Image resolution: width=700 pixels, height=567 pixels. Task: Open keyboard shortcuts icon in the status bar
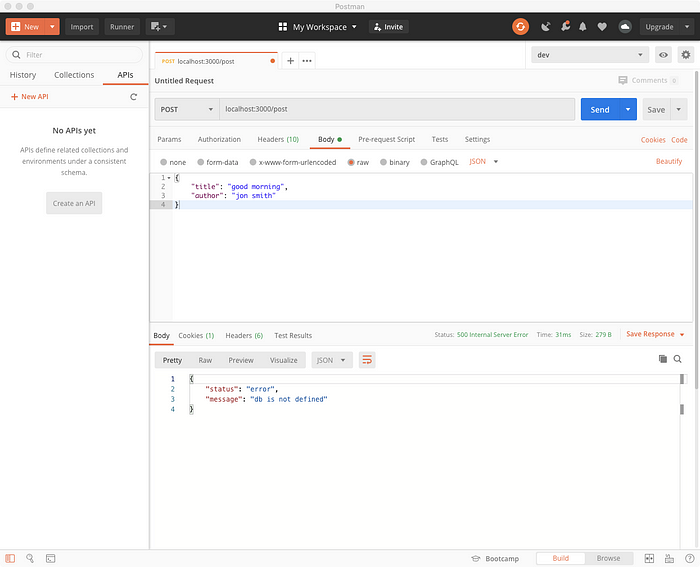coord(669,558)
